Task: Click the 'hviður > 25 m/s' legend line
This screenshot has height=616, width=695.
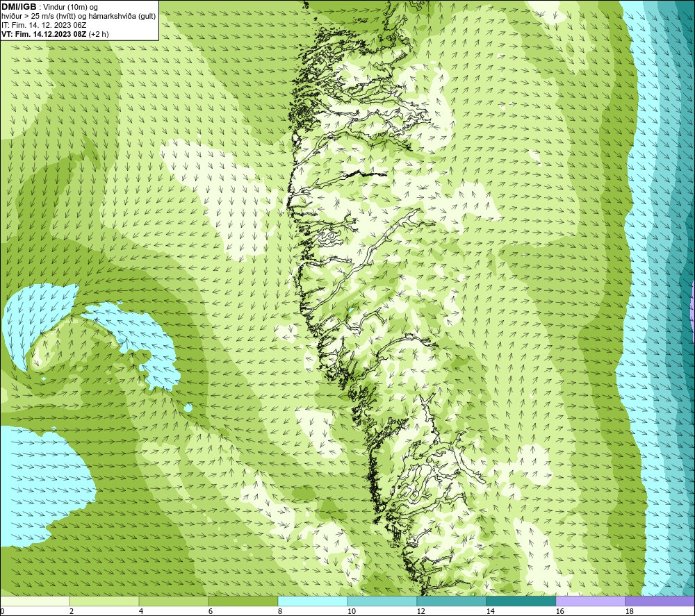Action: (79, 17)
